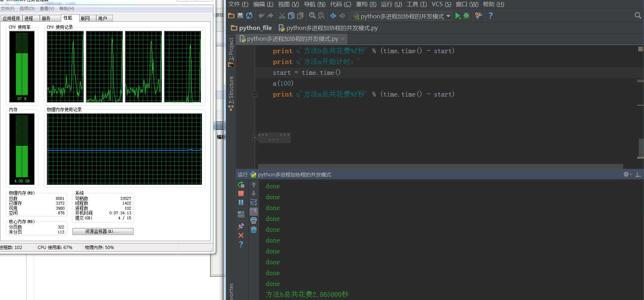Click the python多进程加协程的并发模式.py breadcrumb

point(328,28)
